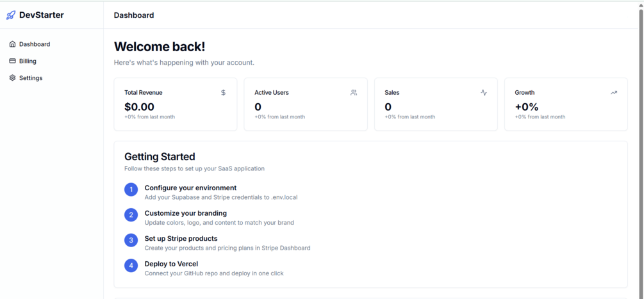Click the Billing credit card icon
644x299 pixels.
(12, 61)
